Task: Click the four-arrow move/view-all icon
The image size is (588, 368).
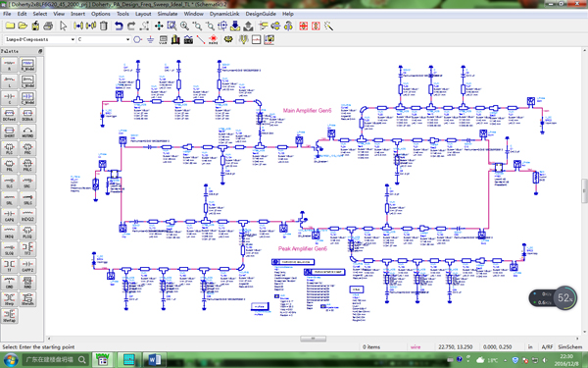Action: coord(159,26)
